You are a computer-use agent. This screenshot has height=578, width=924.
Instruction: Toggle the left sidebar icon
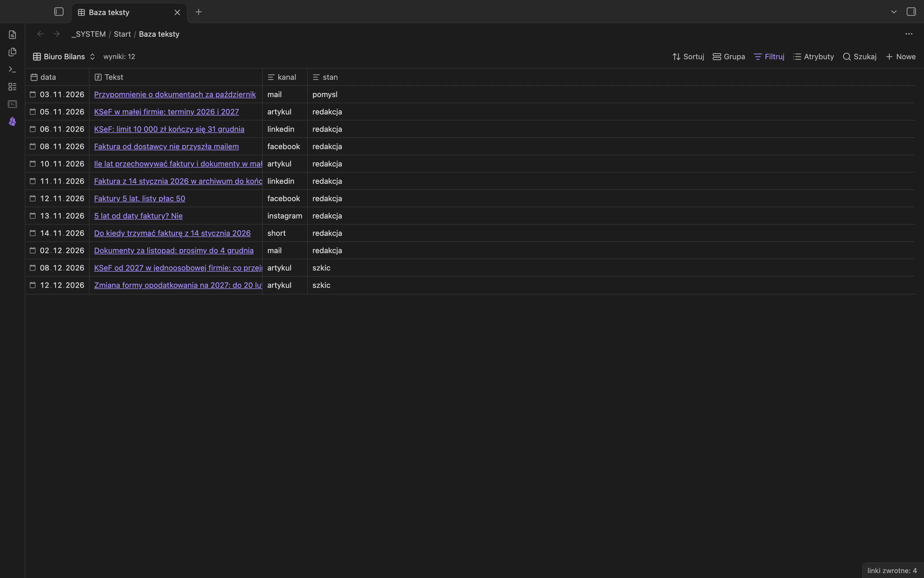59,12
